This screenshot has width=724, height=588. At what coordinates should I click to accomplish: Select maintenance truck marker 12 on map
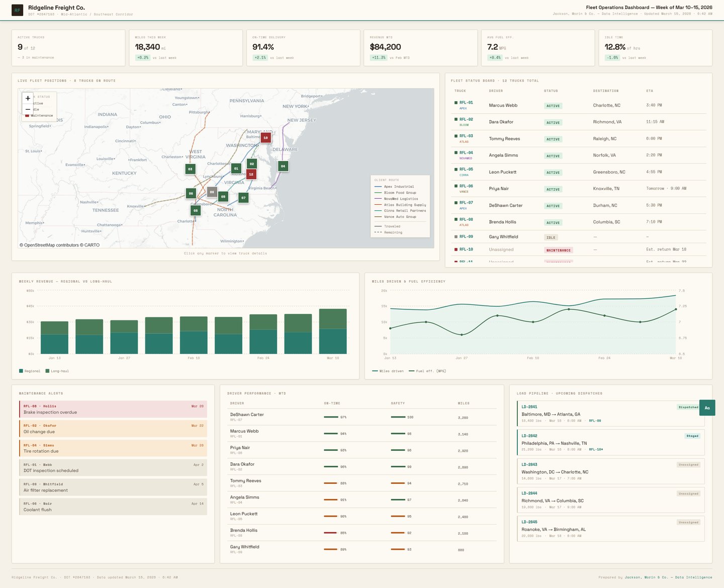pos(251,174)
